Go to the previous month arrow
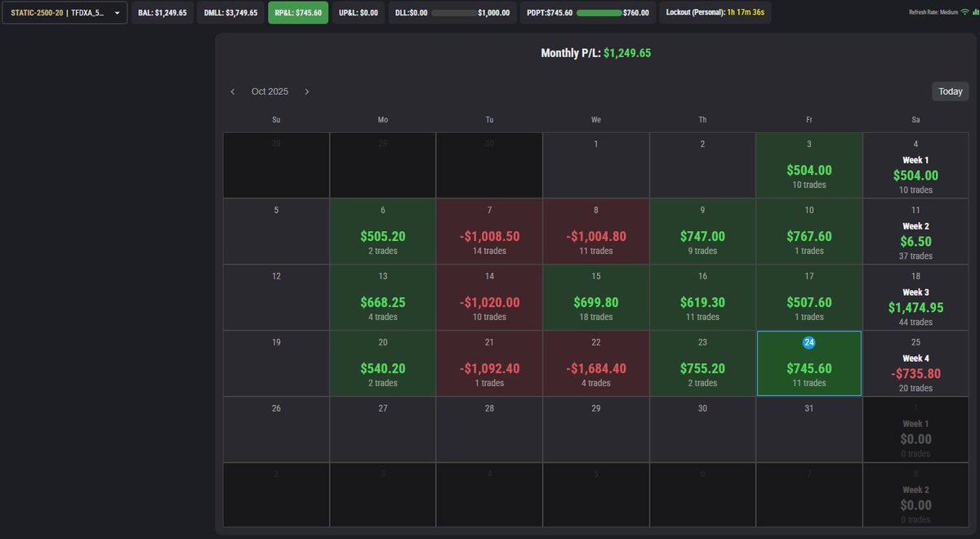 233,91
